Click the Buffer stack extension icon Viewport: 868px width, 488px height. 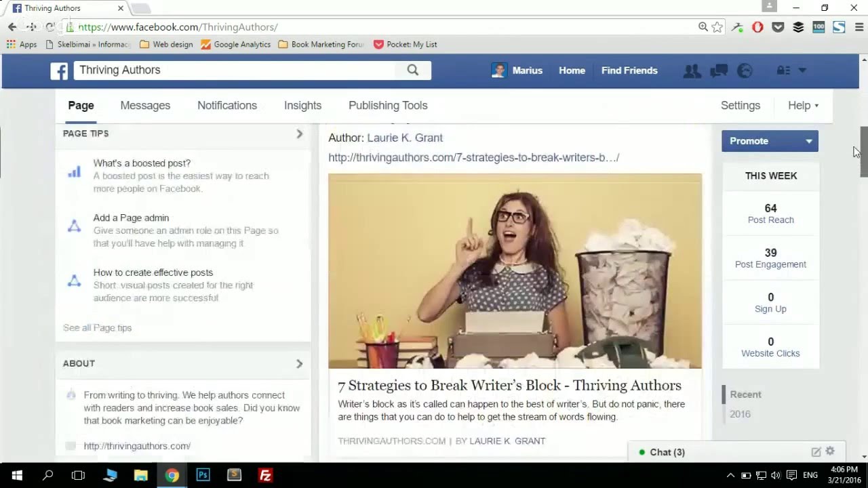798,27
